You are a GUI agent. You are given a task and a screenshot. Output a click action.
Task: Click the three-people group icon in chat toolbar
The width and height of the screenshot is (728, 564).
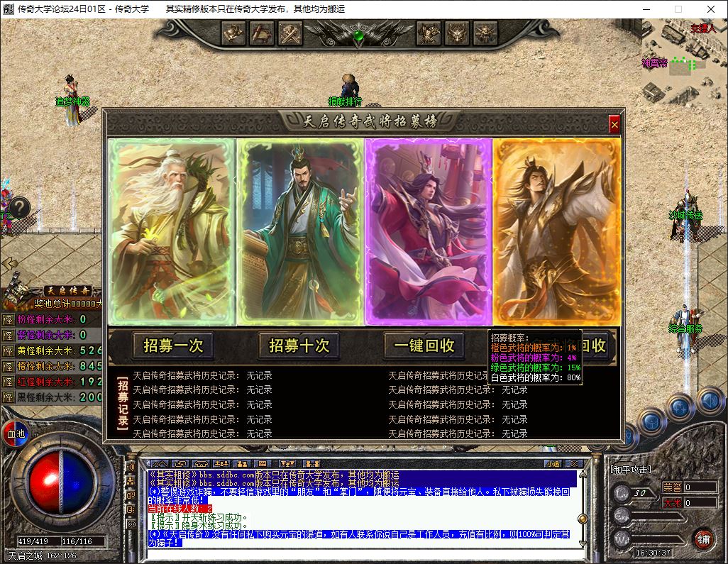[221, 463]
